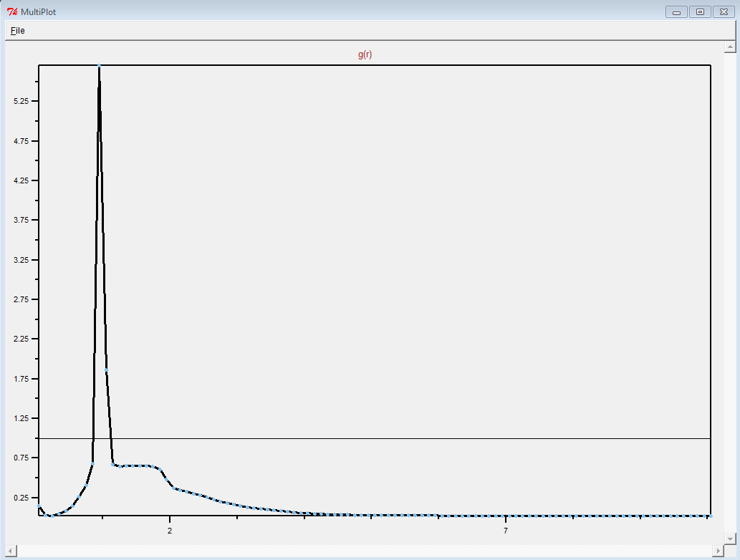This screenshot has width=740, height=560.
Task: Click the MultiPlot title bar text
Action: 38,11
